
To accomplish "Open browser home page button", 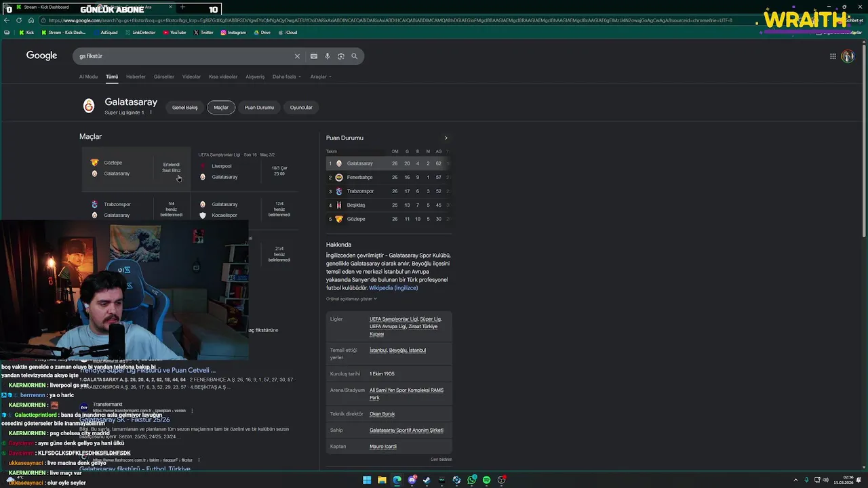I will [x=31, y=20].
